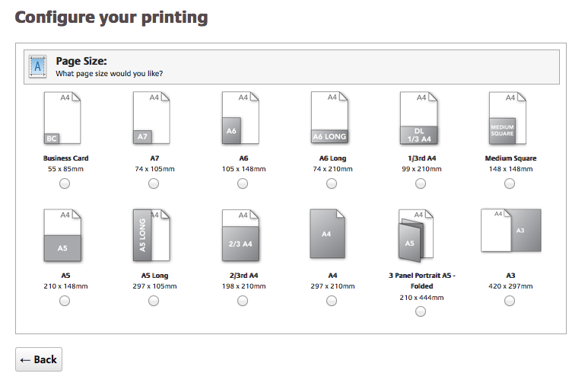Screen dimensions: 588x386
Task: Click the A5 paper thumbnail
Action: click(x=62, y=236)
